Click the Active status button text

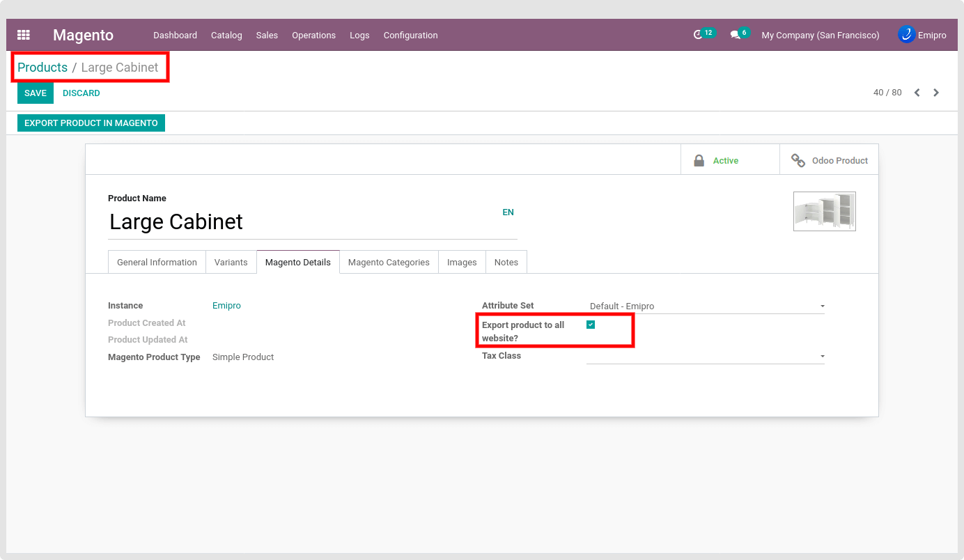pos(726,160)
